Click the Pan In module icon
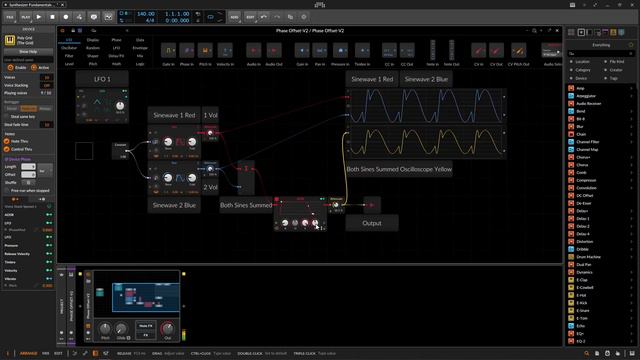Screen dimensions: 640x360 point(320,51)
